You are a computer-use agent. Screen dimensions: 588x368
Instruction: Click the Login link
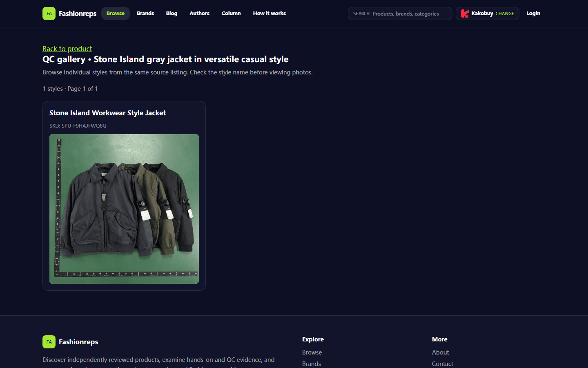pyautogui.click(x=533, y=13)
